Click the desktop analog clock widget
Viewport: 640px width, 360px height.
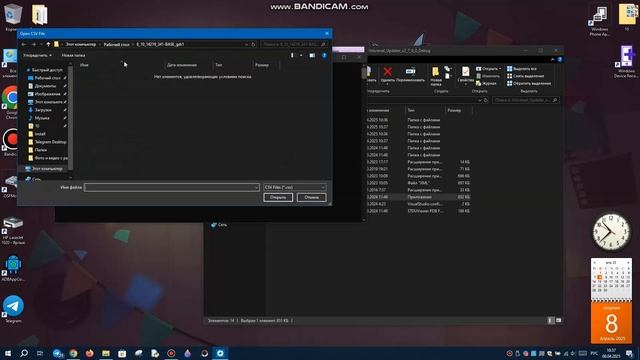[x=611, y=231]
